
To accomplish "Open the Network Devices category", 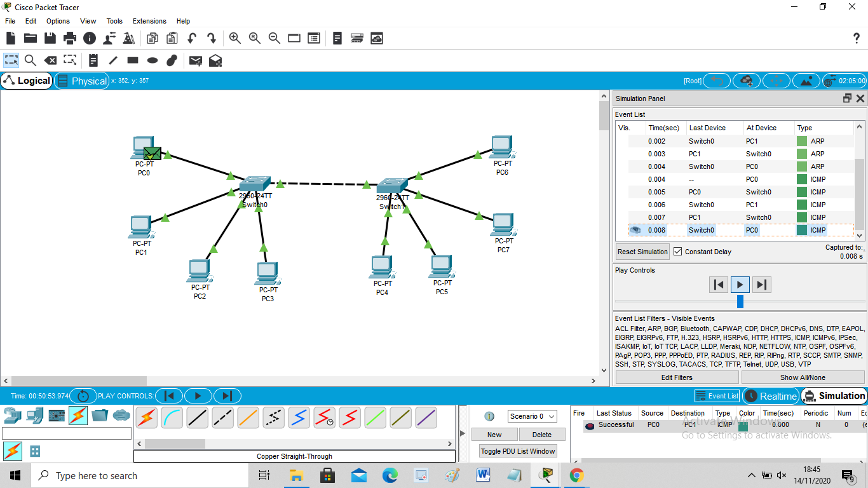I will coord(13,416).
